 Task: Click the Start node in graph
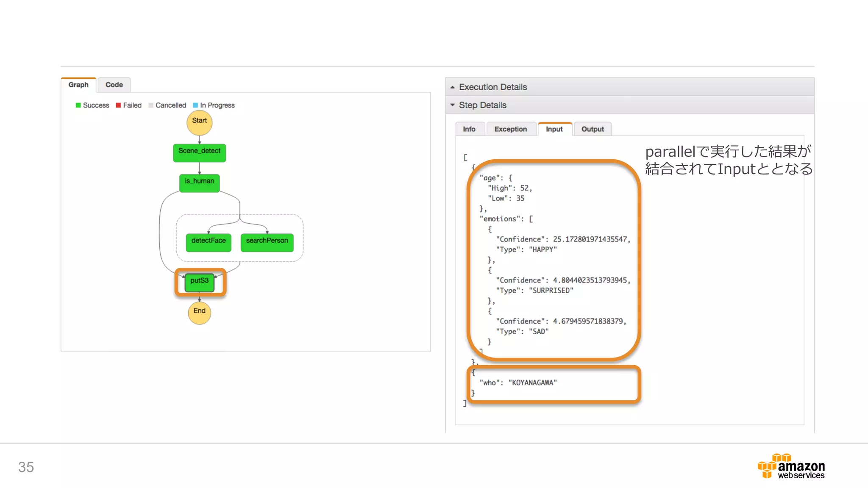[199, 122]
